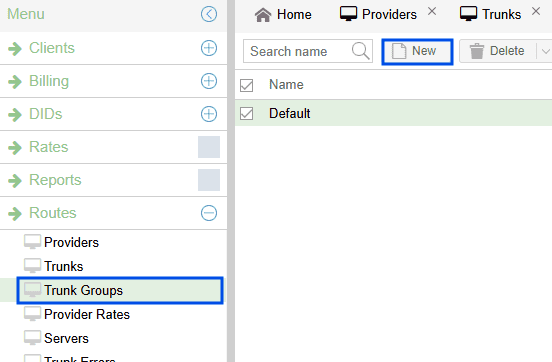Click the monitor icon next to Provider Rates
Screen dimensions: 552x362
[32, 314]
